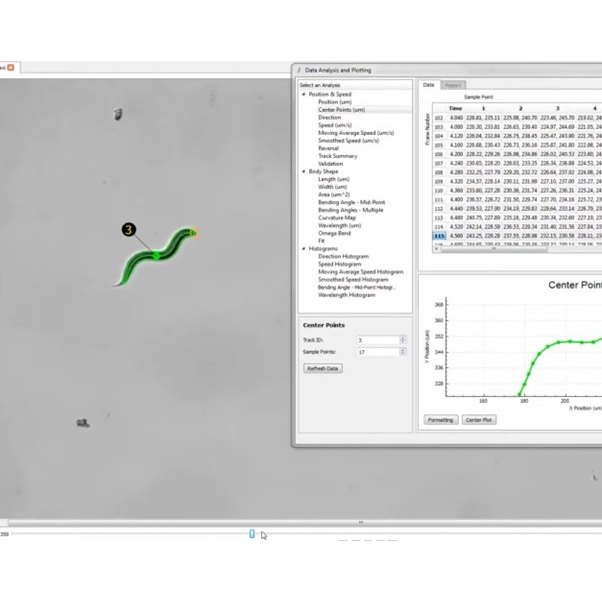The image size is (602, 600).
Task: Select frame row 115 in data table
Action: [439, 236]
